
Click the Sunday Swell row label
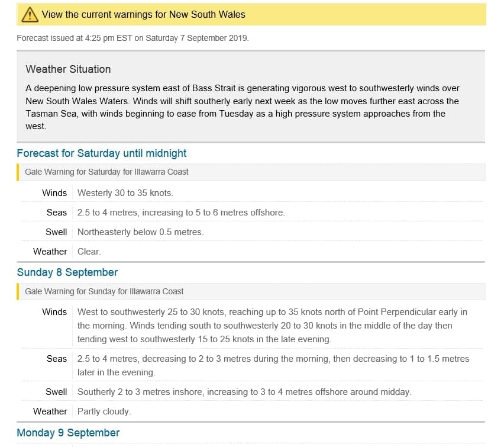point(56,392)
